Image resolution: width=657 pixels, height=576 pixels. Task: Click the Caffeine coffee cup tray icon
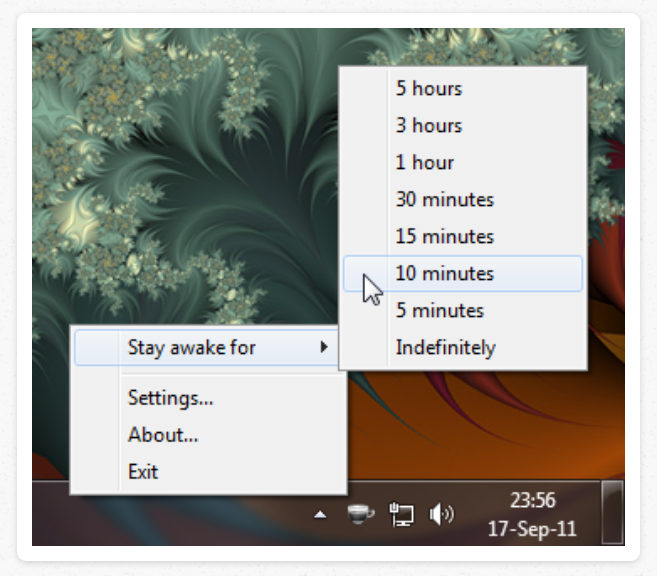click(x=361, y=514)
